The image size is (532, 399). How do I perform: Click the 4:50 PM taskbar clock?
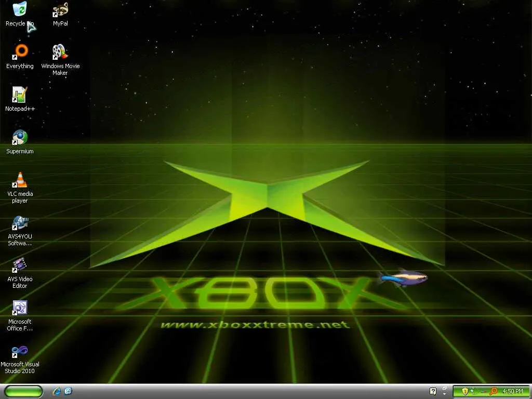[512, 391]
